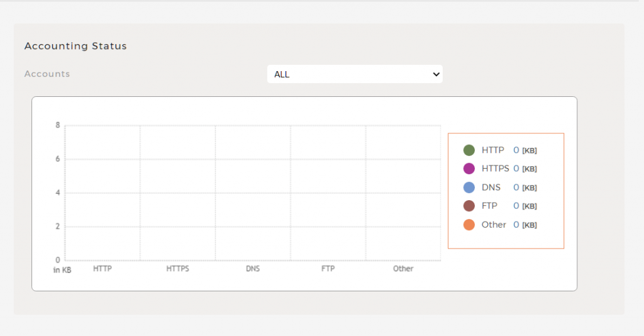Click the Other label in the legend
Viewport: 644px width, 336px height.
(x=494, y=225)
